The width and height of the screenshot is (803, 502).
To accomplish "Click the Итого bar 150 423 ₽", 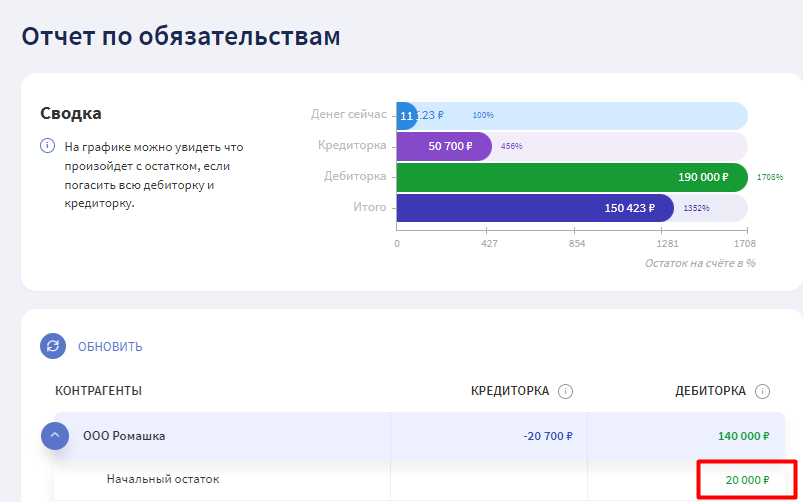I will 535,208.
